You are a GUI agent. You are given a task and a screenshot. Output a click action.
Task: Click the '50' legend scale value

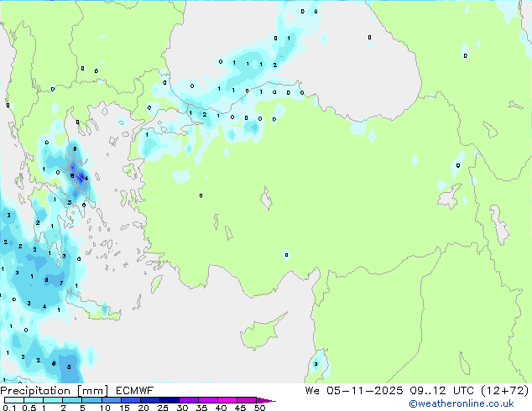pos(260,408)
